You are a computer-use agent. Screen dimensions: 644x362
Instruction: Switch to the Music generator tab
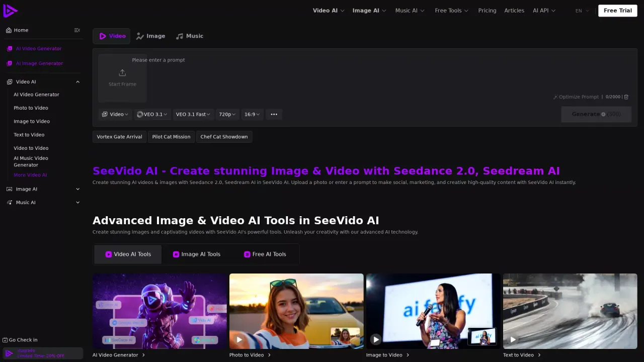[190, 36]
